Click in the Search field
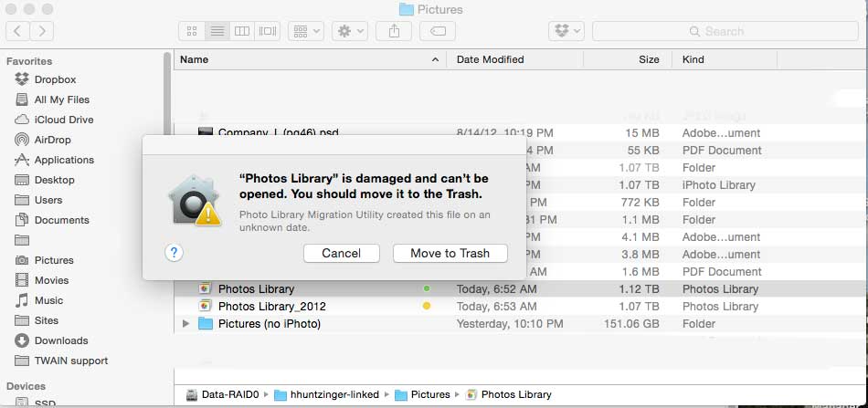The height and width of the screenshot is (408, 868). (x=726, y=31)
